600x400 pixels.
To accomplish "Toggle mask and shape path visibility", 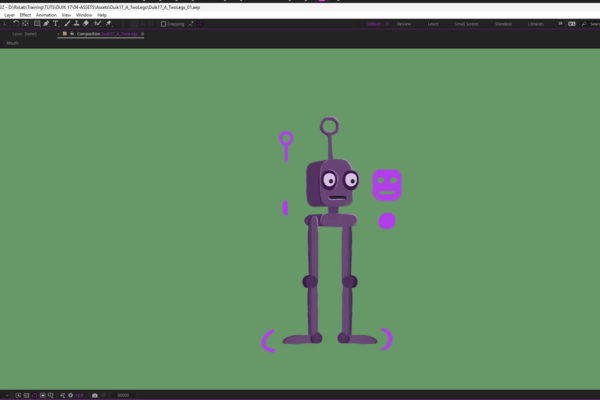I will (x=36, y=395).
